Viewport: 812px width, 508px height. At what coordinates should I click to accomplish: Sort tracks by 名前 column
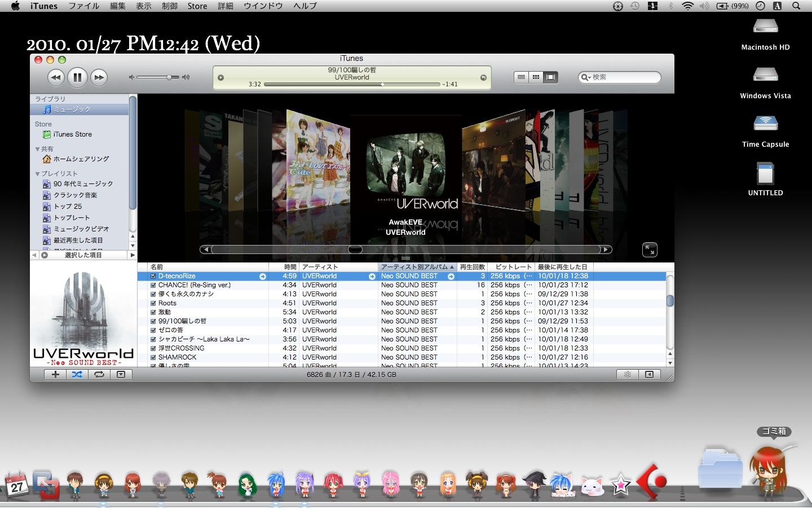point(208,267)
